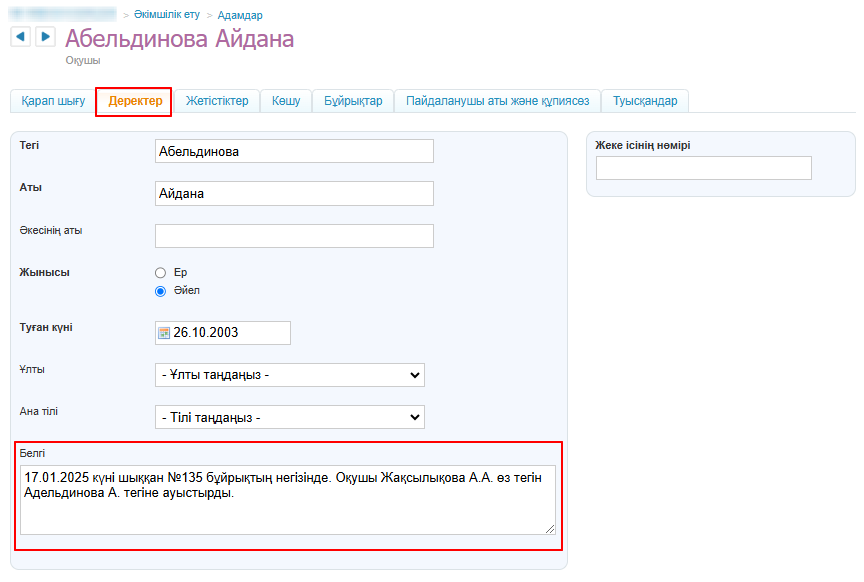Go to next person arrow
This screenshot has width=864, height=582.
point(45,37)
